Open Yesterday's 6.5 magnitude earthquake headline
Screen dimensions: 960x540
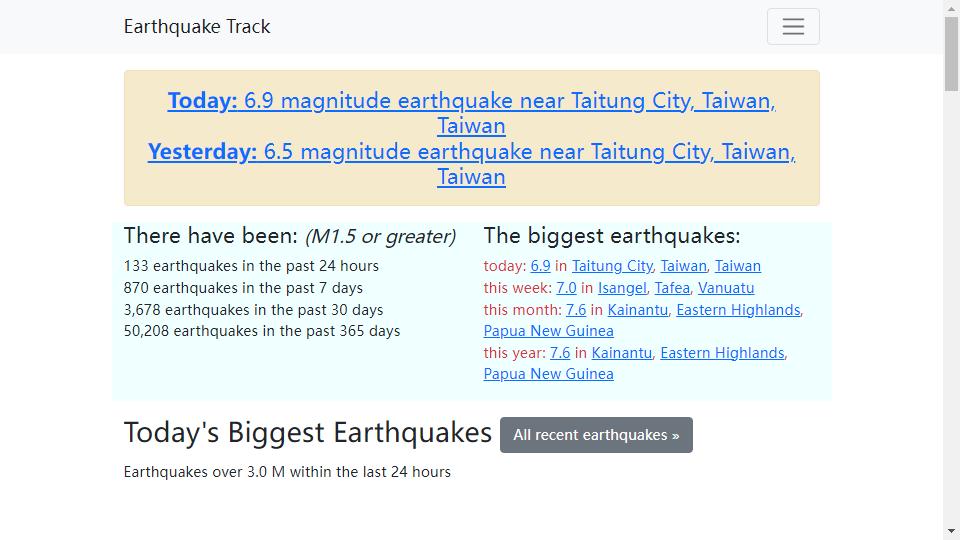point(471,152)
